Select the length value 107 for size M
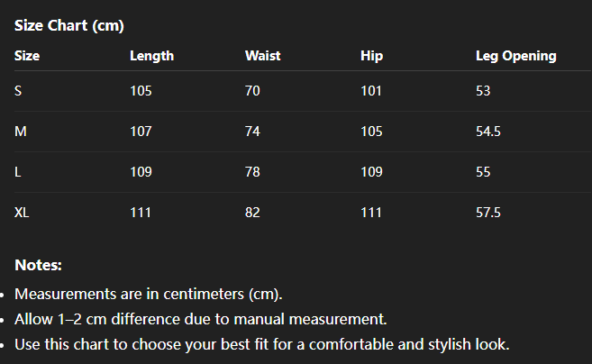 coord(141,132)
